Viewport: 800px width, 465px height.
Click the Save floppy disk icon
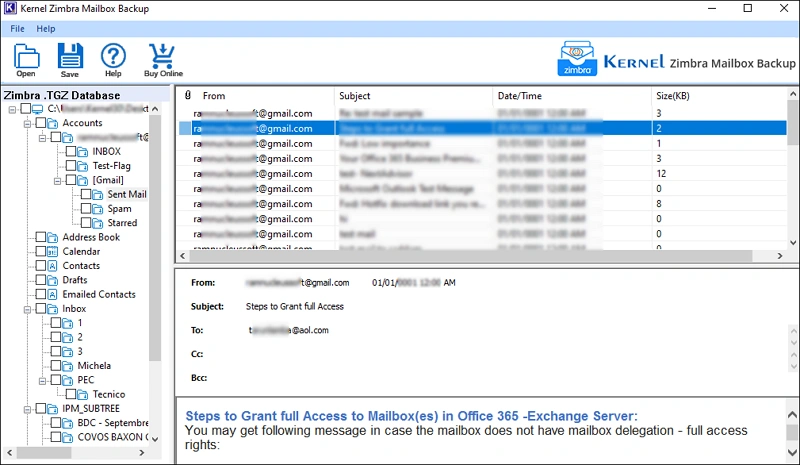click(70, 56)
